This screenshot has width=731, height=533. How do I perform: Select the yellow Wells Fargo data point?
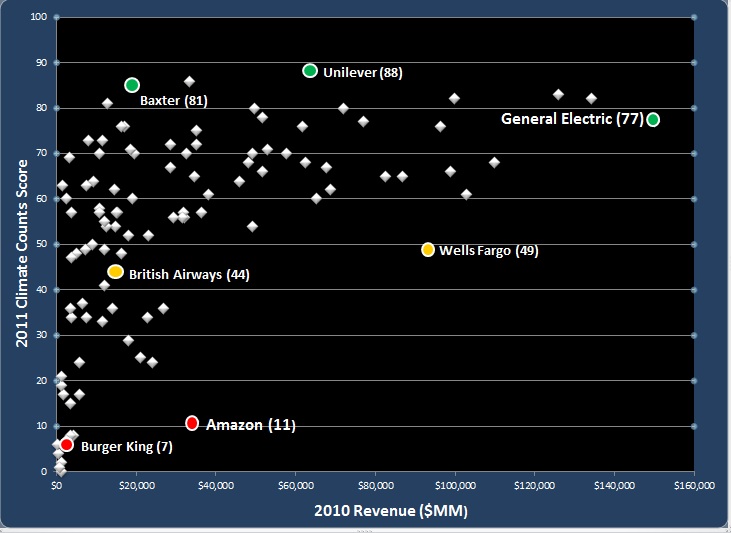[x=428, y=250]
